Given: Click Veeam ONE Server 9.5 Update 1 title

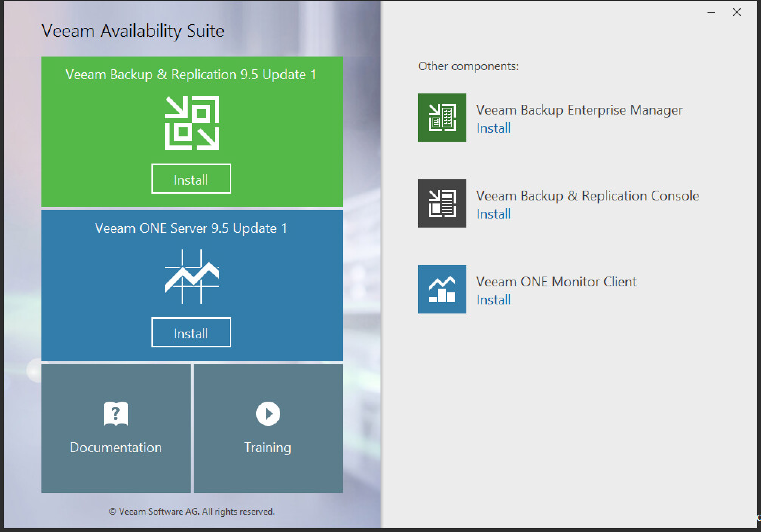Looking at the screenshot, I should [191, 228].
